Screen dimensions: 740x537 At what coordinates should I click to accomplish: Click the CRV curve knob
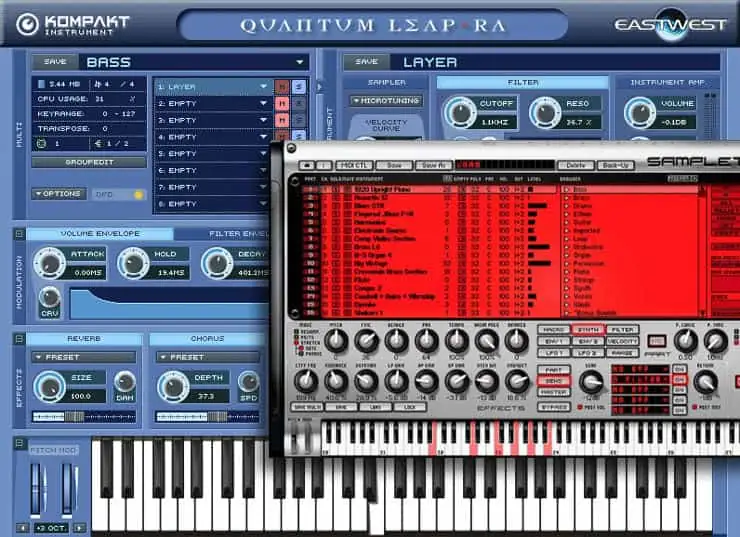coord(50,298)
